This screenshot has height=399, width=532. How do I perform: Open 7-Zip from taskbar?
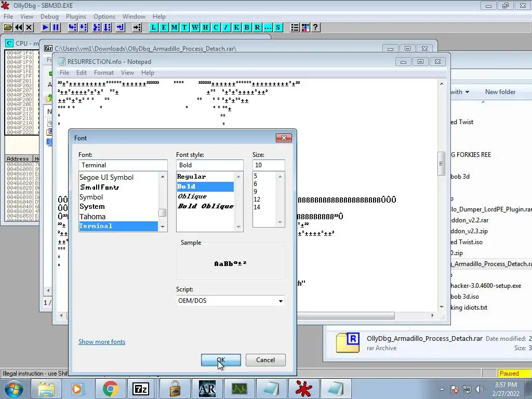141,389
